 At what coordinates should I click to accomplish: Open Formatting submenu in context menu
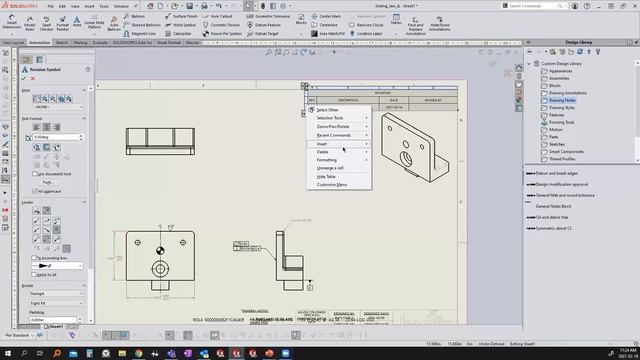pos(339,160)
